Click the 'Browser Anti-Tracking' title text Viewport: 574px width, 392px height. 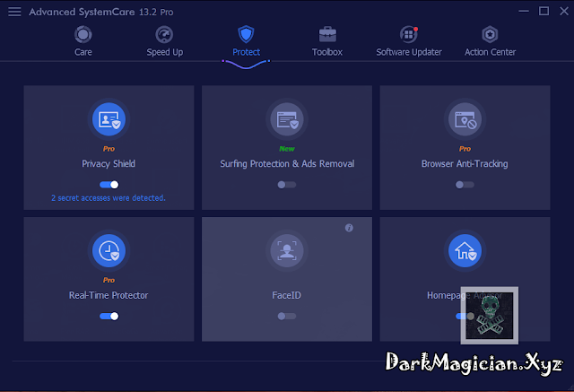click(x=465, y=163)
